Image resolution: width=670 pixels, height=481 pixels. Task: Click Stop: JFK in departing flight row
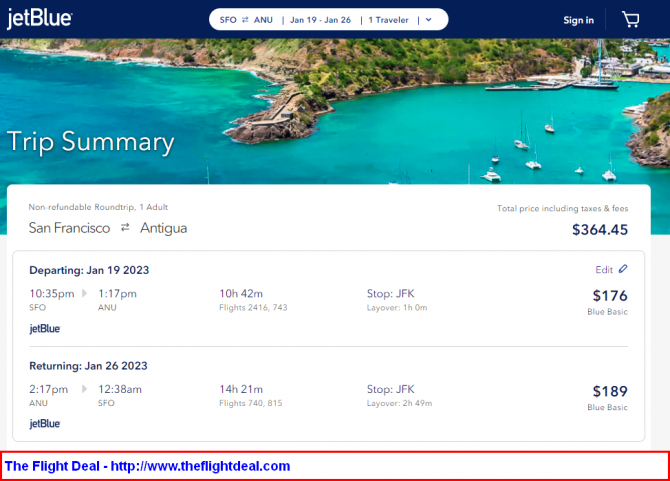[390, 294]
